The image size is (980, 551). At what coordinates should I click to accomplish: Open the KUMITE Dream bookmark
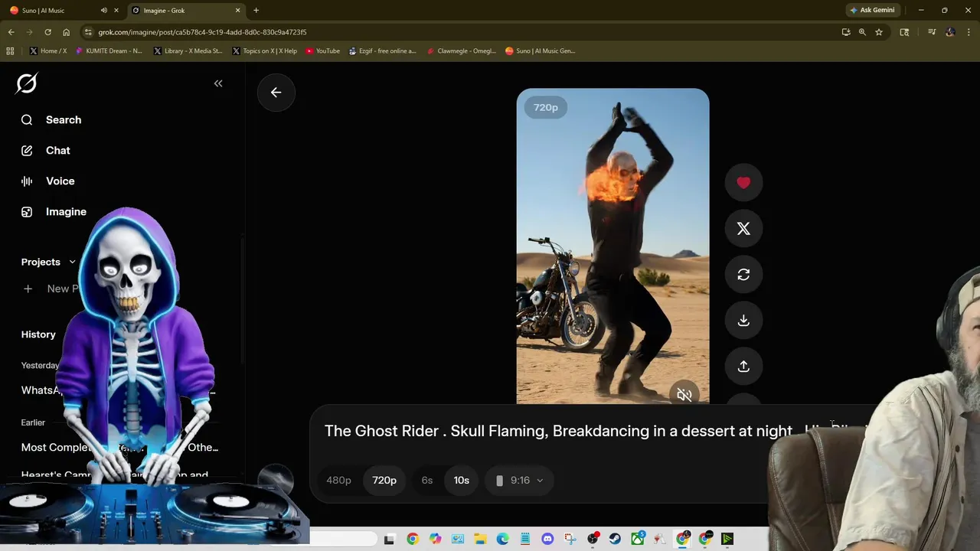tap(109, 51)
